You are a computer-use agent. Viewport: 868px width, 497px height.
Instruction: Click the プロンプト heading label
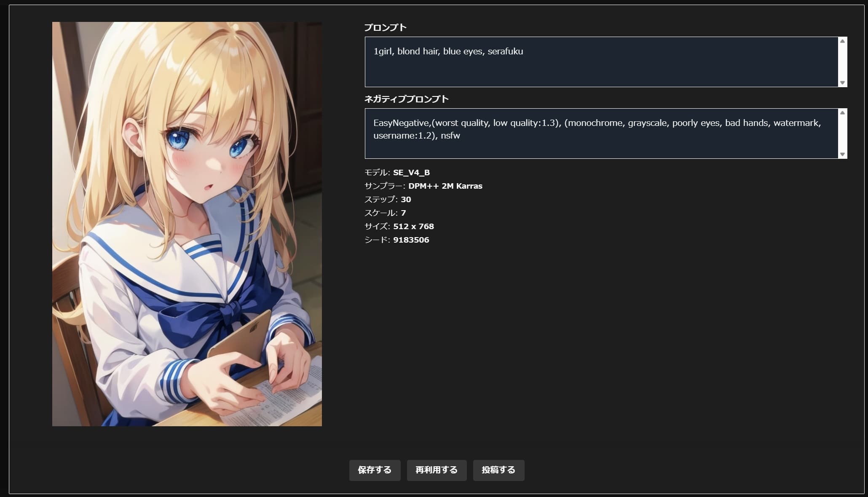click(x=385, y=27)
